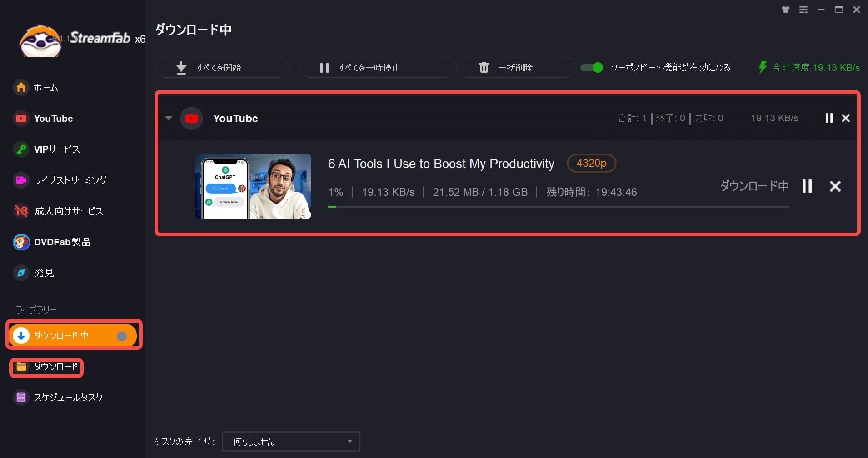
Task: Click the shirt skin icon in title bar
Action: tap(785, 10)
